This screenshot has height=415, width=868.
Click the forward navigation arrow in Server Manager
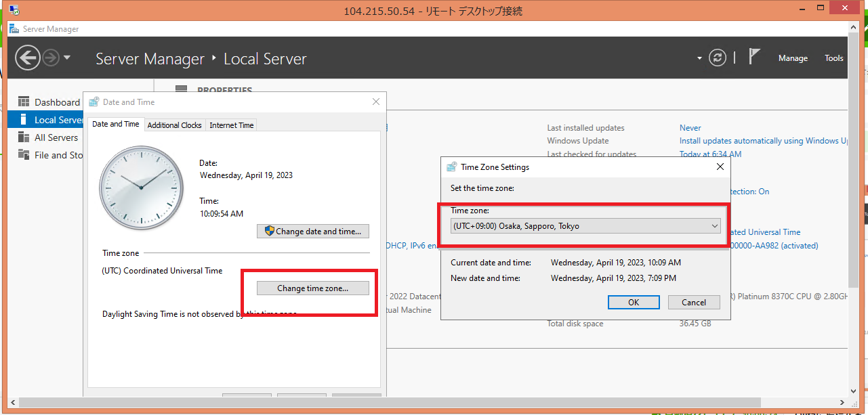[x=50, y=58]
